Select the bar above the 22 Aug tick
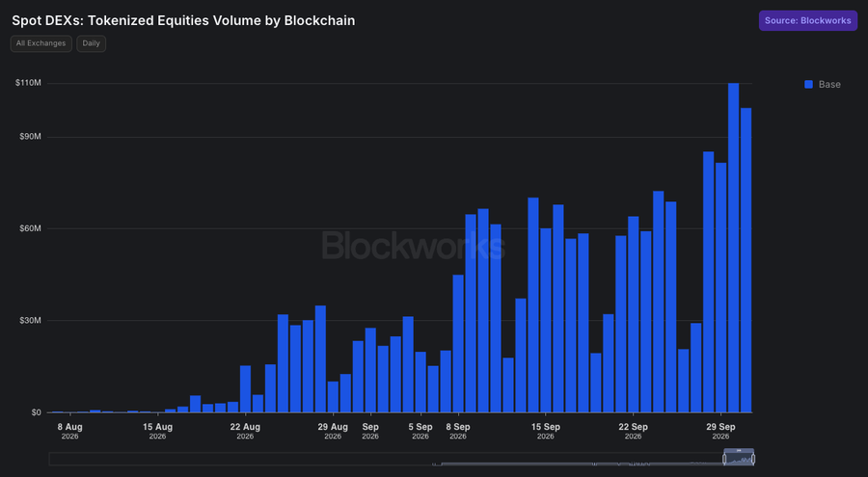This screenshot has height=477, width=868. tap(245, 389)
